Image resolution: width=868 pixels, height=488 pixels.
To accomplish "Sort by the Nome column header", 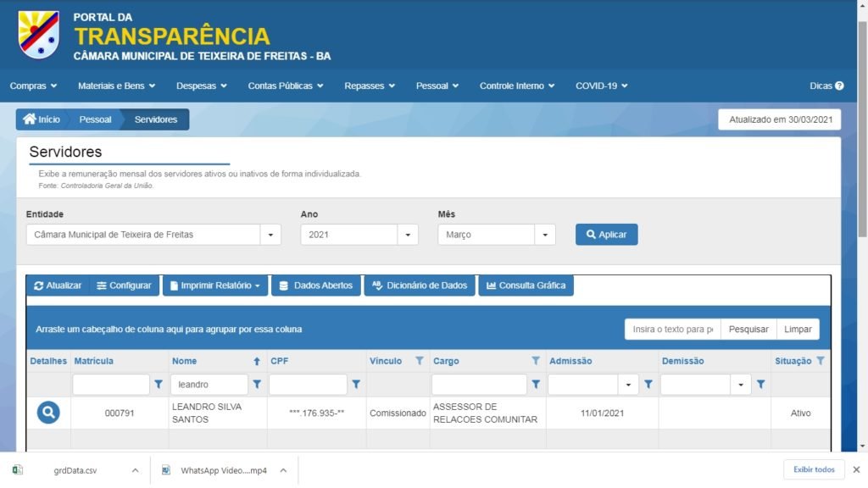I will [185, 361].
